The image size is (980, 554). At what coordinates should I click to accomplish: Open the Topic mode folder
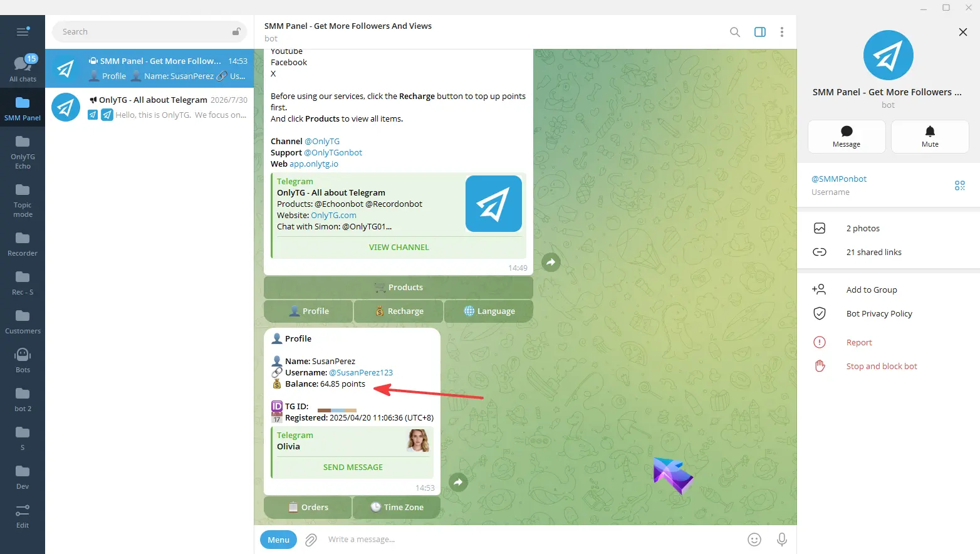(23, 200)
